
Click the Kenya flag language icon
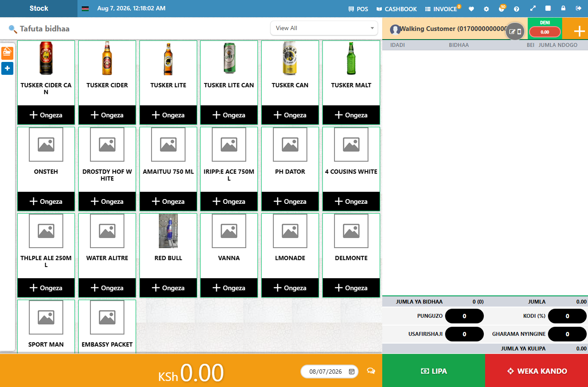point(85,8)
